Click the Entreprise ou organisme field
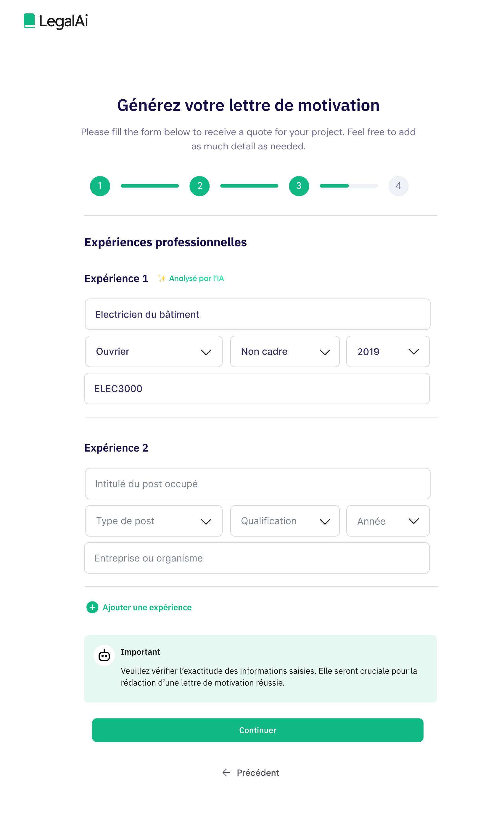 pyautogui.click(x=257, y=558)
